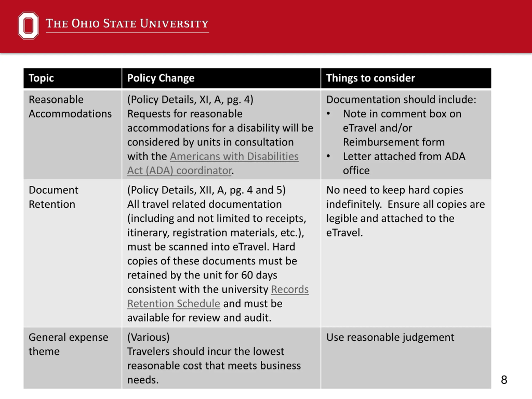Click the red header banner
The width and height of the screenshot is (532, 399).
(x=266, y=26)
